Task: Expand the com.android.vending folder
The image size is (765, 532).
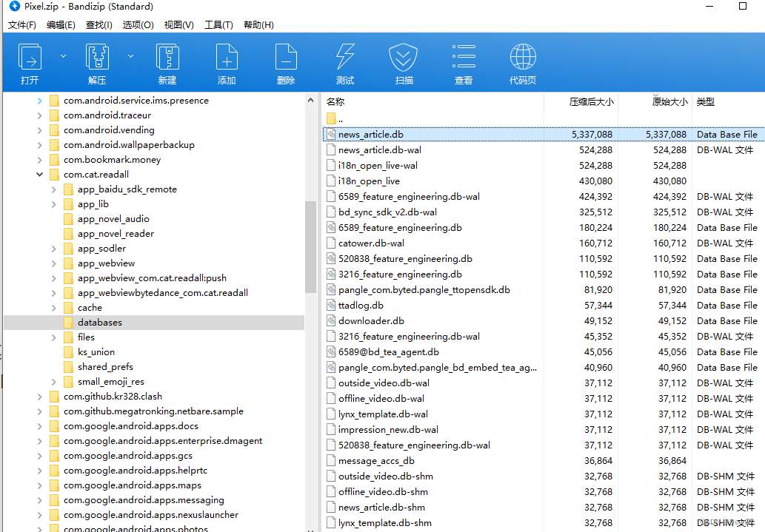Action: point(39,130)
